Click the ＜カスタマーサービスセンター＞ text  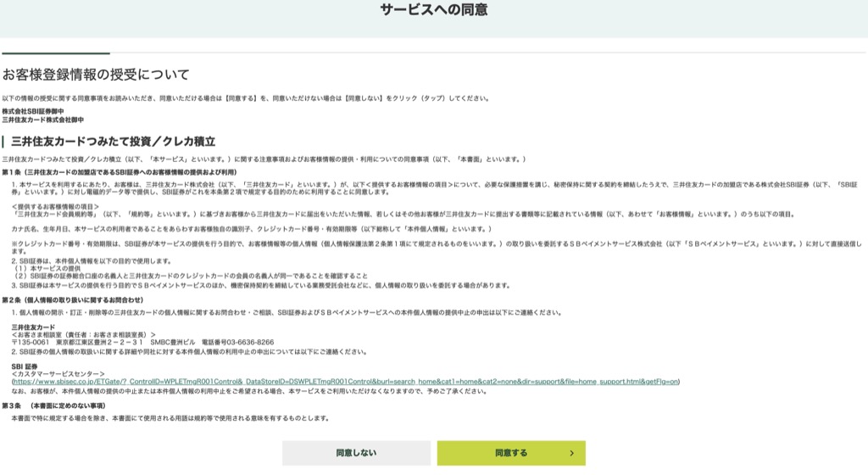[x=58, y=374]
